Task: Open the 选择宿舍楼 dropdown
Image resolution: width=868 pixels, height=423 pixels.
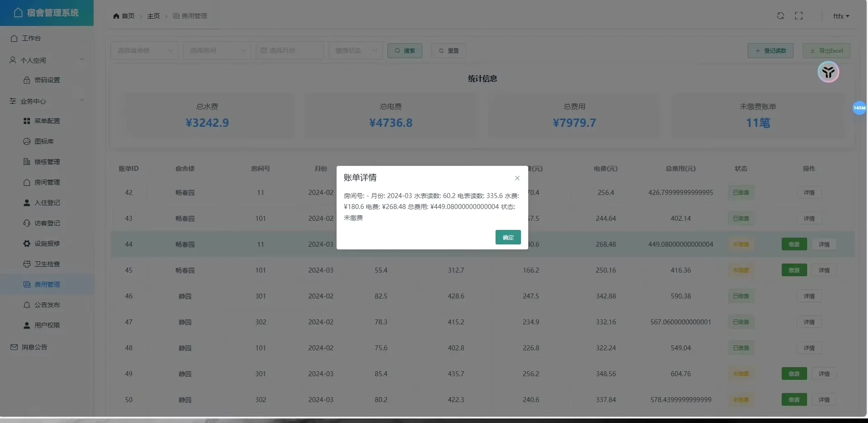Action: click(x=144, y=50)
